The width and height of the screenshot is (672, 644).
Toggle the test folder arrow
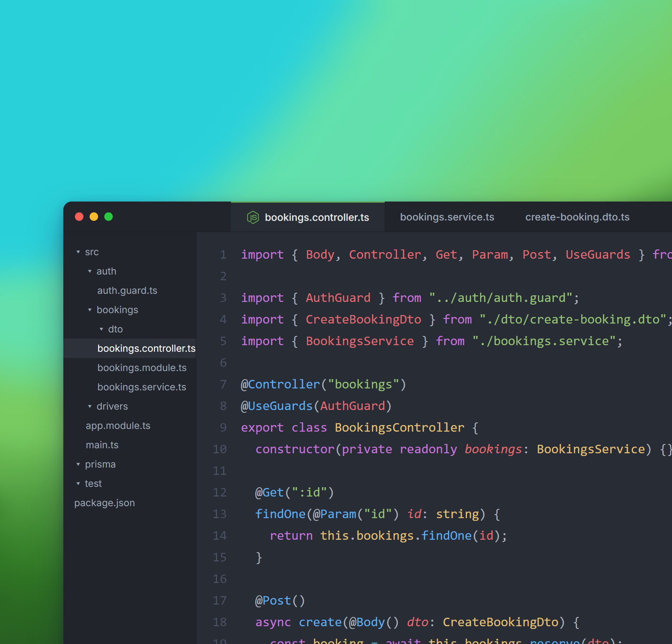[78, 484]
